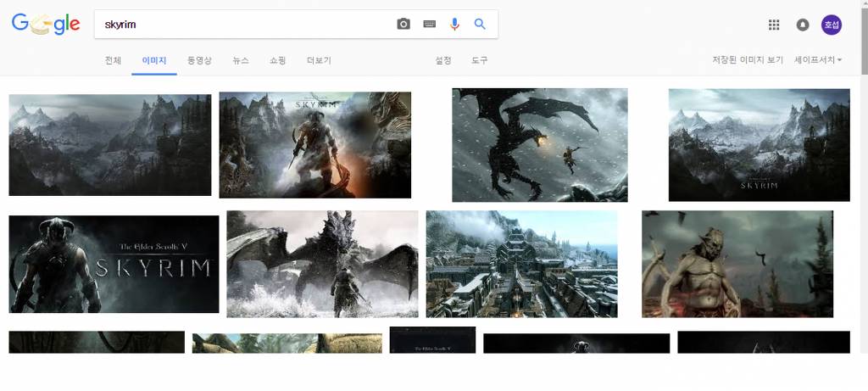The image size is (868, 391).
Task: Open 저장된 이미지 보기 link
Action: 748,60
